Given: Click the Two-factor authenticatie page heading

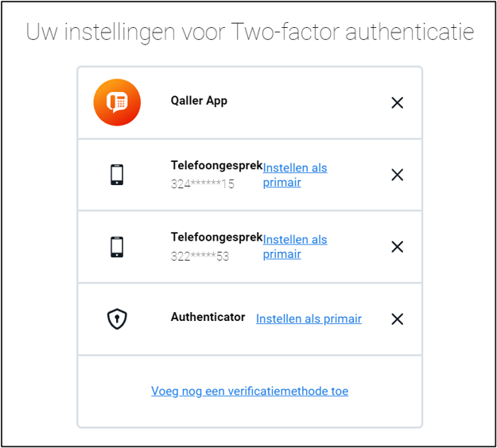Looking at the screenshot, I should click(x=250, y=32).
